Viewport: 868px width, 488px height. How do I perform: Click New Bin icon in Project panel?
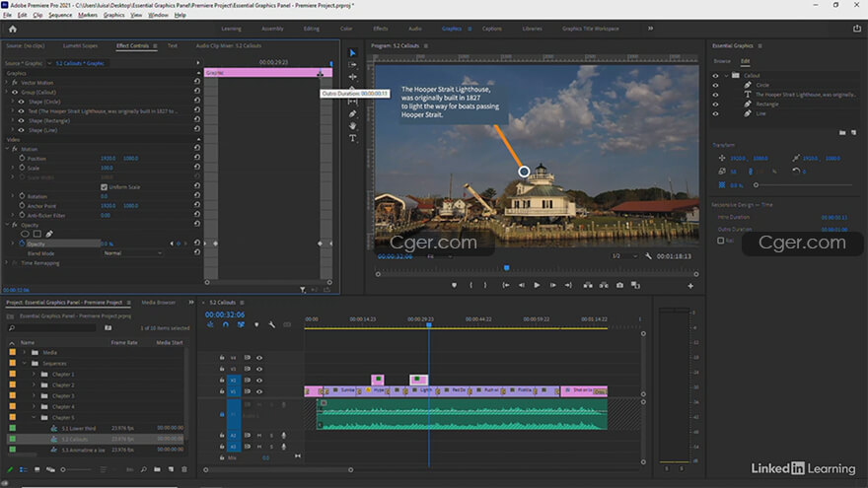click(x=157, y=469)
